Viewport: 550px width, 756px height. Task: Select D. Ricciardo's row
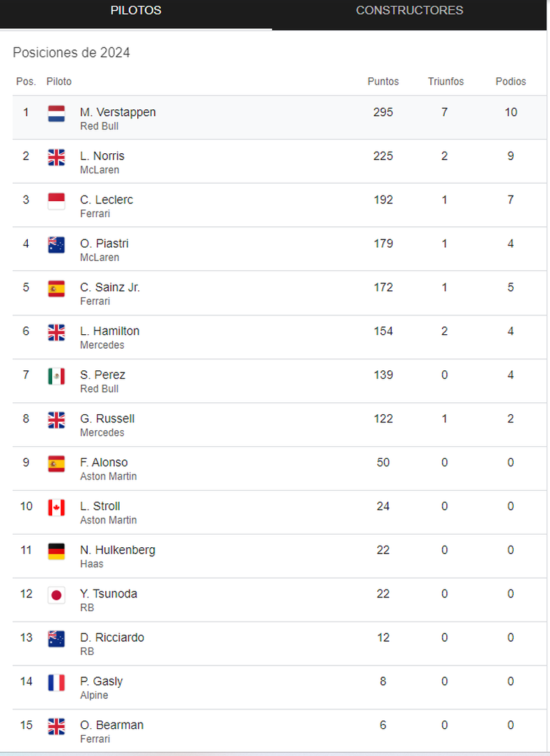point(279,644)
